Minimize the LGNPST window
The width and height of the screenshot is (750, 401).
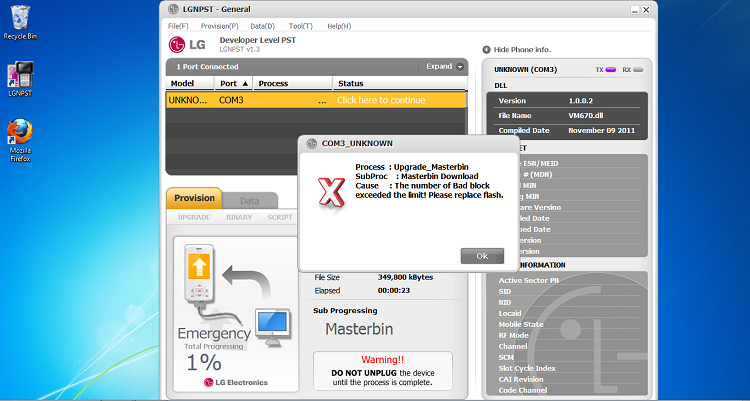(635, 10)
